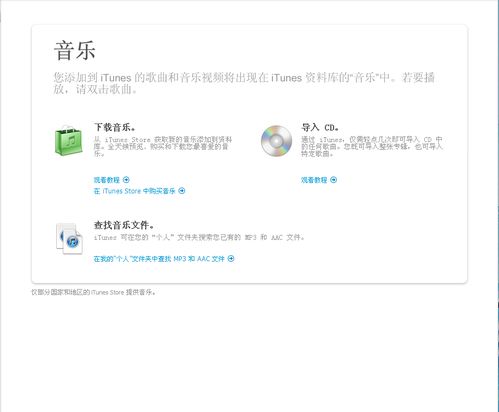Click arrow icon beside 观看教程 under 下载音乐
The image size is (499, 412).
pyautogui.click(x=126, y=180)
